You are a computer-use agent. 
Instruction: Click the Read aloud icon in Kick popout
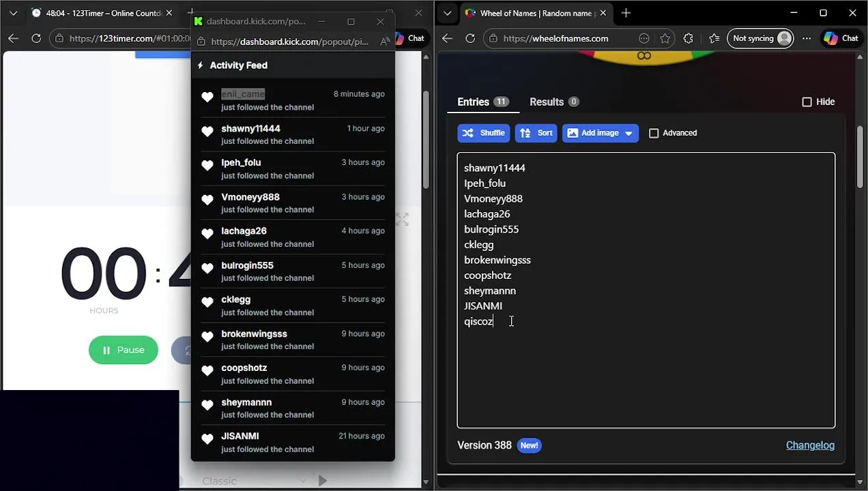pyautogui.click(x=385, y=42)
